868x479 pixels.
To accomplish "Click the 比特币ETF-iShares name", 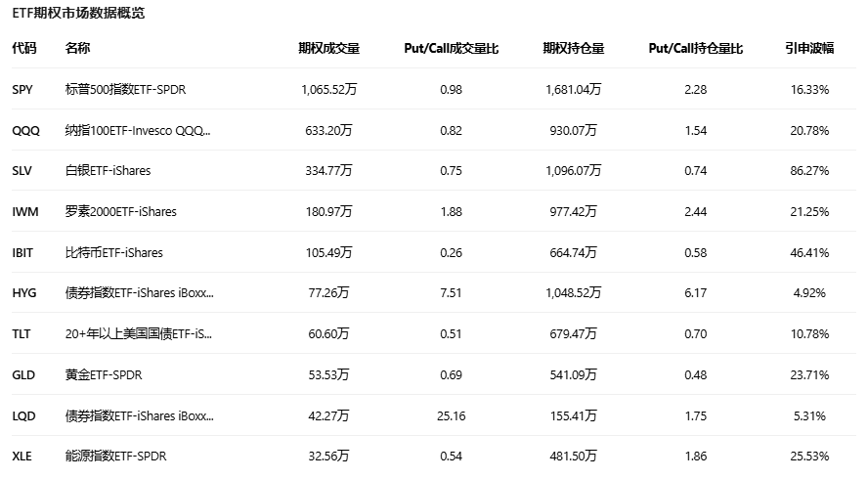I will (113, 252).
